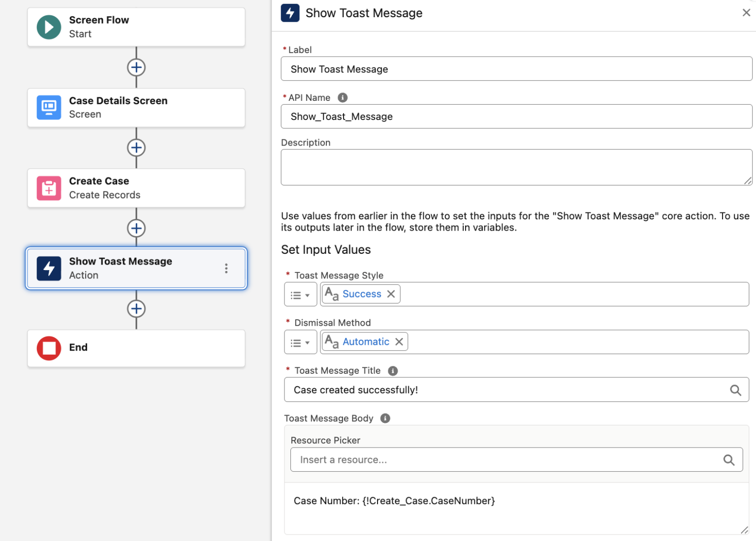Viewport: 756px width, 541px height.
Task: Remove the Automatic pill value
Action: click(x=399, y=341)
